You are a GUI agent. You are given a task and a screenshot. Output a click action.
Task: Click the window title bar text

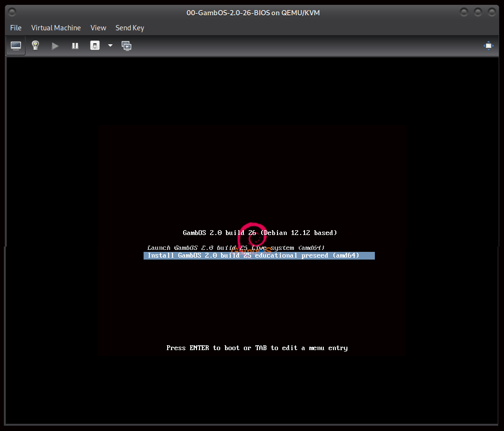[253, 13]
